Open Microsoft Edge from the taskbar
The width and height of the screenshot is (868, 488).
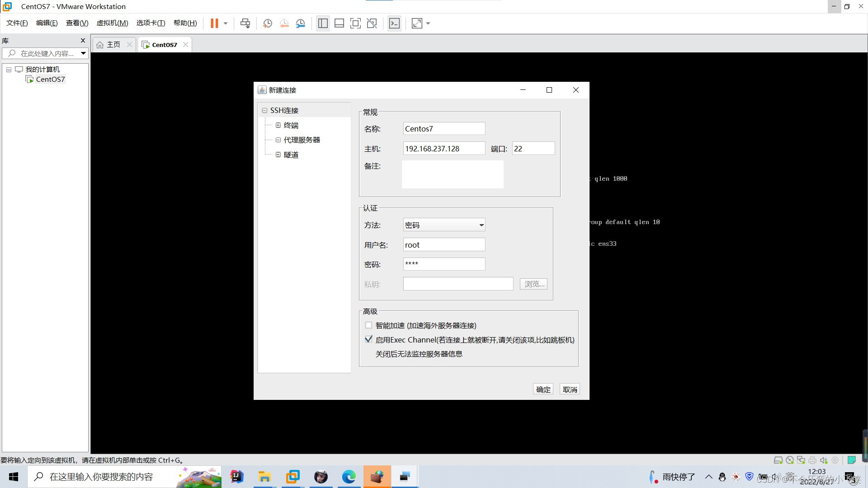coord(349,477)
